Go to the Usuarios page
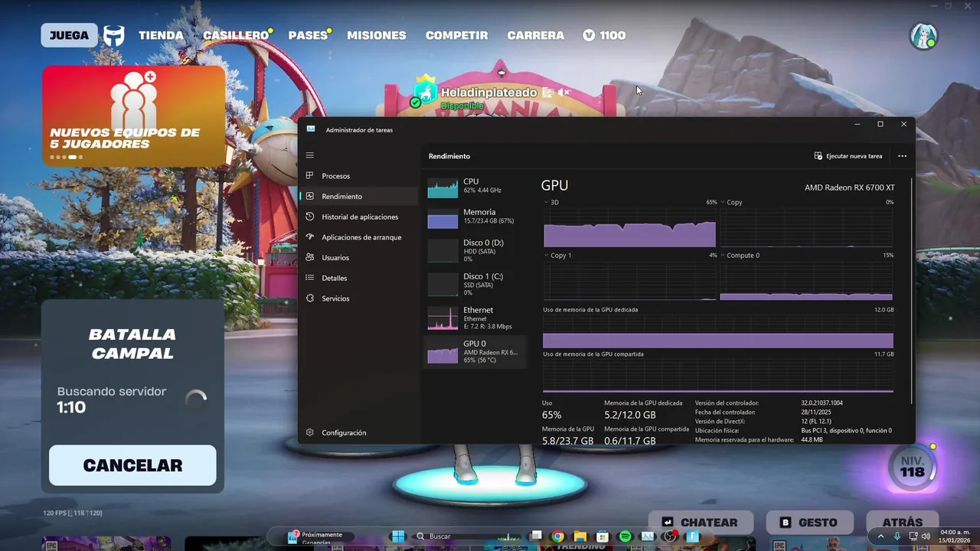Image resolution: width=980 pixels, height=551 pixels. pyautogui.click(x=358, y=258)
